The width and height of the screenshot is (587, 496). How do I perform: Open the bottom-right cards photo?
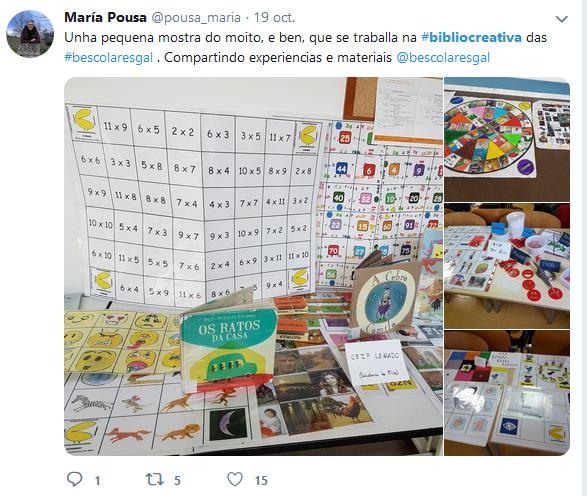(x=507, y=393)
